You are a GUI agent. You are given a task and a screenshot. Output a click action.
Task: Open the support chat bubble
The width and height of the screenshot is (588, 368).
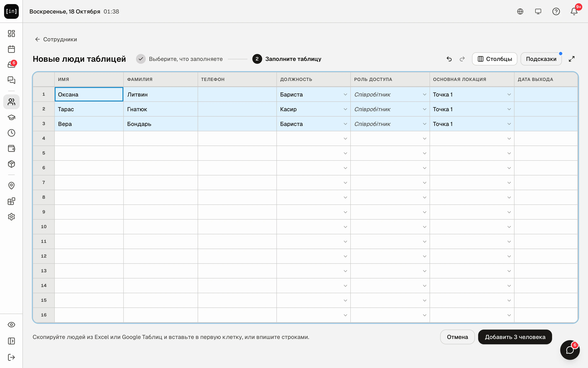570,350
